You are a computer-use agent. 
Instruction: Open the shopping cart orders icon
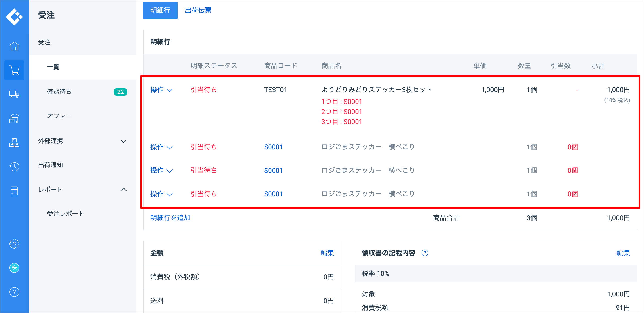coord(14,70)
